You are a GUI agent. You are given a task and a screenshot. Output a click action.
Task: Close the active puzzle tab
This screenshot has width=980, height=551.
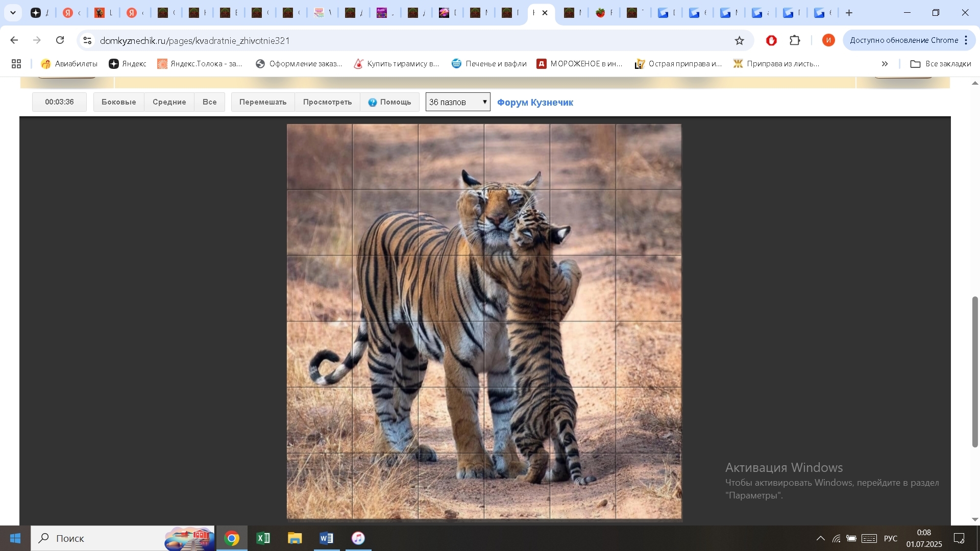pos(545,13)
